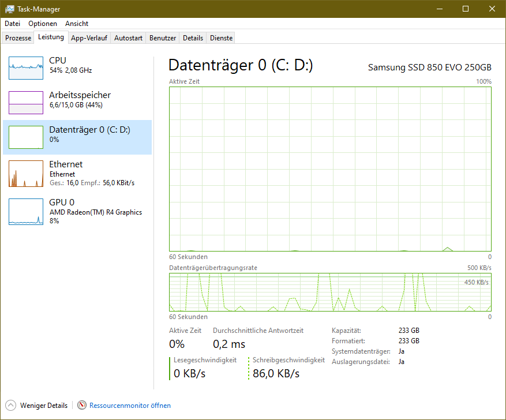
Task: Click the 0% Aktive Zeit value
Action: [x=177, y=344]
